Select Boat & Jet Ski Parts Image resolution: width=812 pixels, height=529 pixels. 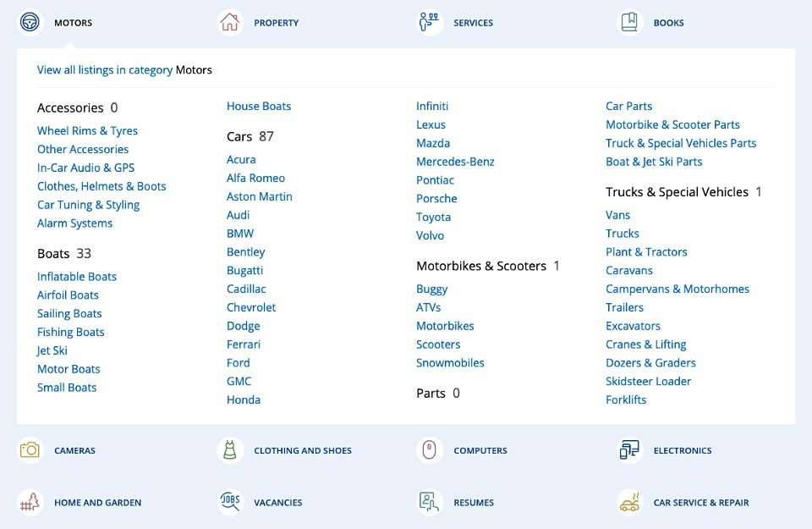[654, 162]
